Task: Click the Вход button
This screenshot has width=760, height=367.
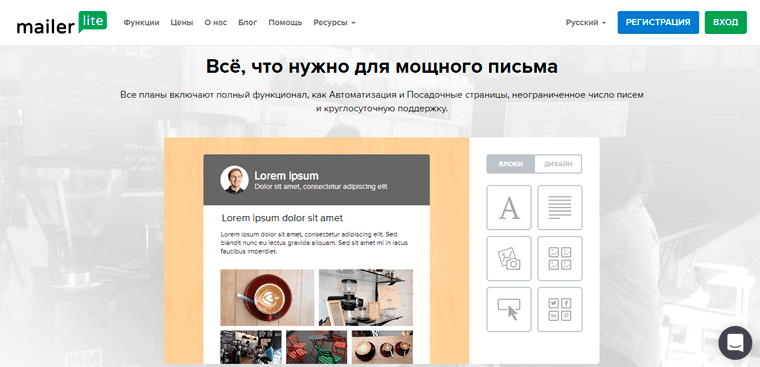Action: 726,22
